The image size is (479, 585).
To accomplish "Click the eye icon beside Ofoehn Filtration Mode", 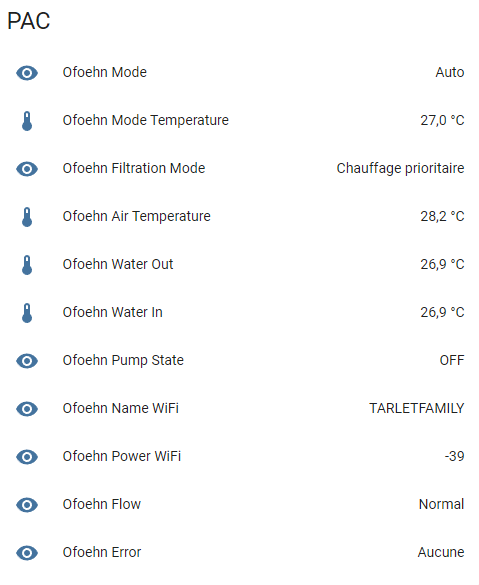I will (27, 169).
